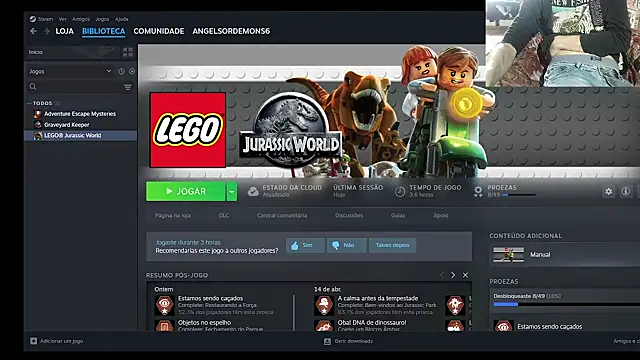Click A calma antes da tempestade achievement icon
640x360 pixels.
coord(324,305)
